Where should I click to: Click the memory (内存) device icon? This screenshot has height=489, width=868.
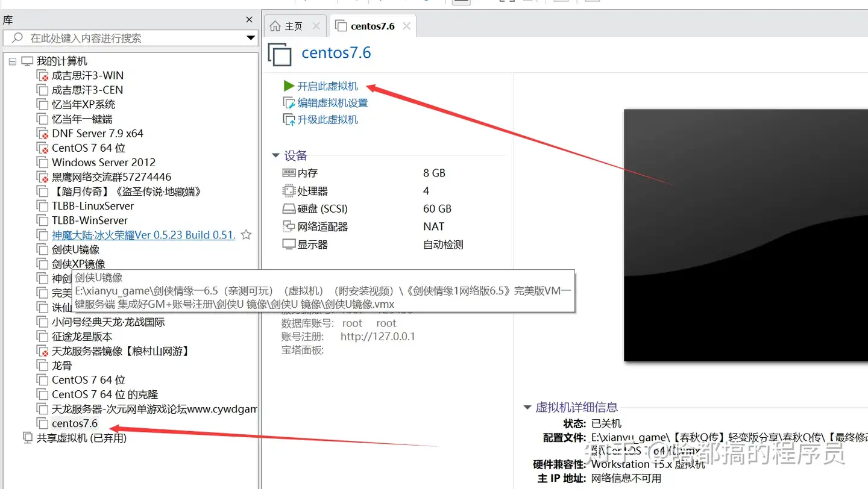[x=289, y=173]
